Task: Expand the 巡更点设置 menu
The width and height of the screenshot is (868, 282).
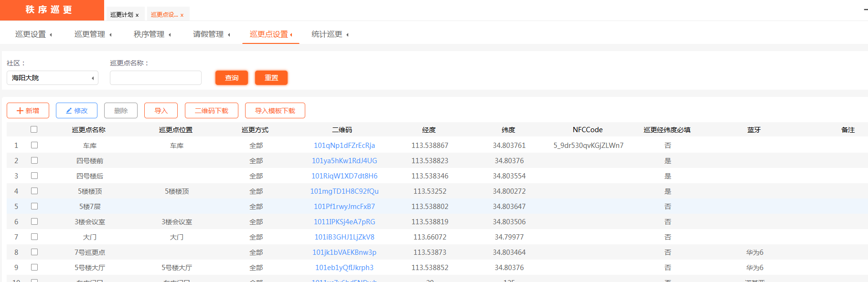Action: (x=271, y=34)
